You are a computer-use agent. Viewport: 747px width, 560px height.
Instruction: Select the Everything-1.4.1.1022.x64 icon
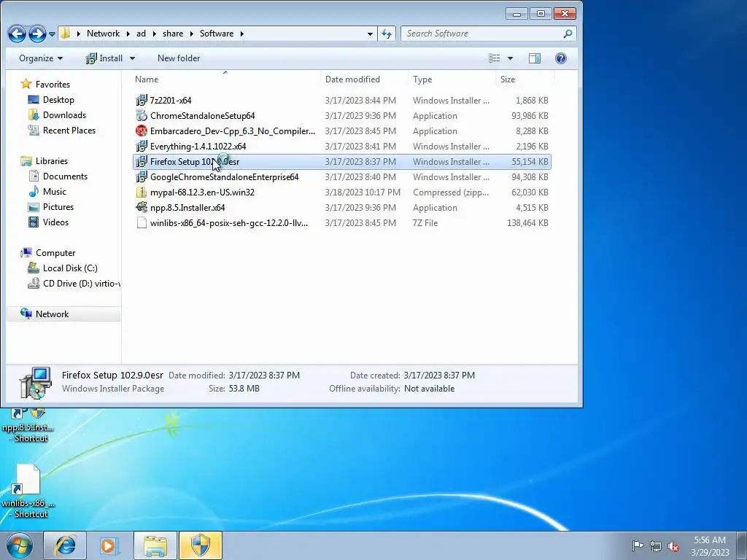142,146
